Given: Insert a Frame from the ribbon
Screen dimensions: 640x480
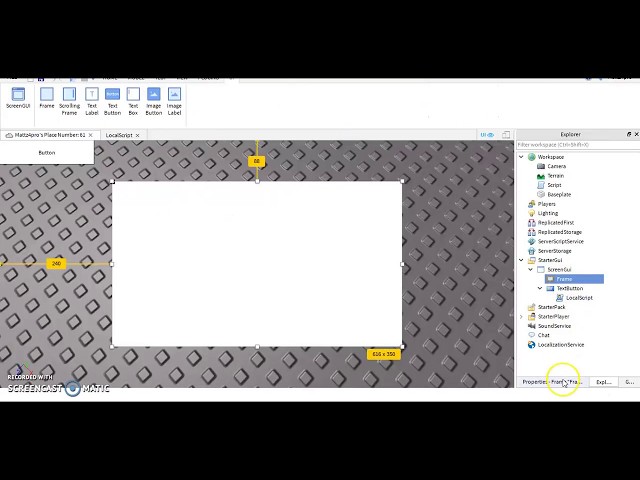Looking at the screenshot, I should [47, 98].
